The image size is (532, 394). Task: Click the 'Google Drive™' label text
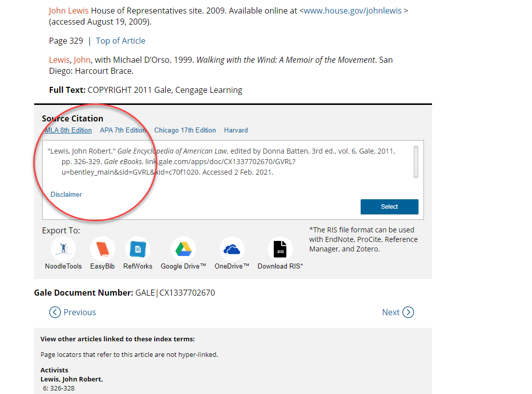[x=183, y=266]
